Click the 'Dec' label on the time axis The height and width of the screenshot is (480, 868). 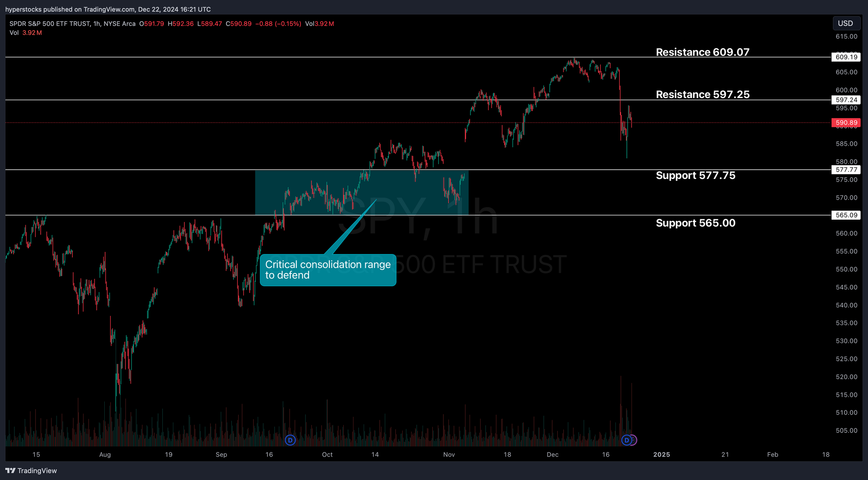click(x=553, y=455)
